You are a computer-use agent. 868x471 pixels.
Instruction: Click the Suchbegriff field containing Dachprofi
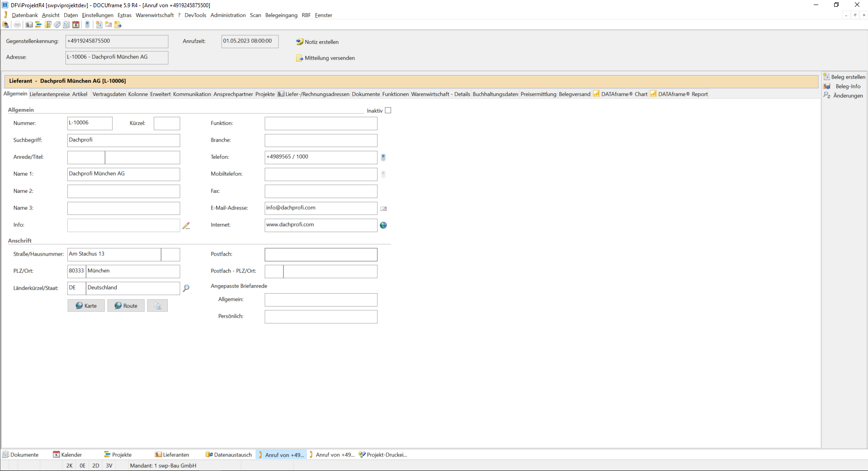coord(123,140)
